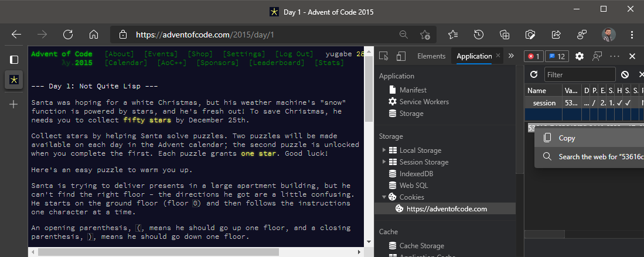
Task: Open Service Workers in the sidebar
Action: [424, 101]
